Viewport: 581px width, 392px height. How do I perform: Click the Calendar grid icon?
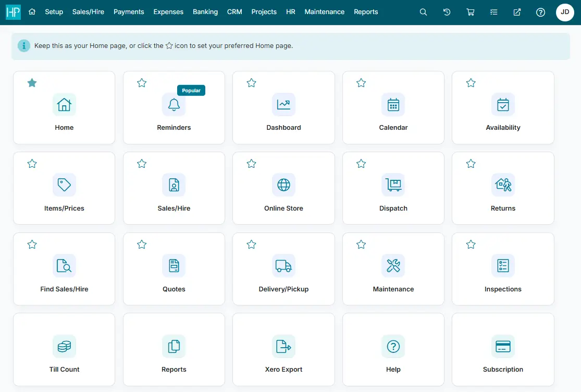tap(393, 104)
